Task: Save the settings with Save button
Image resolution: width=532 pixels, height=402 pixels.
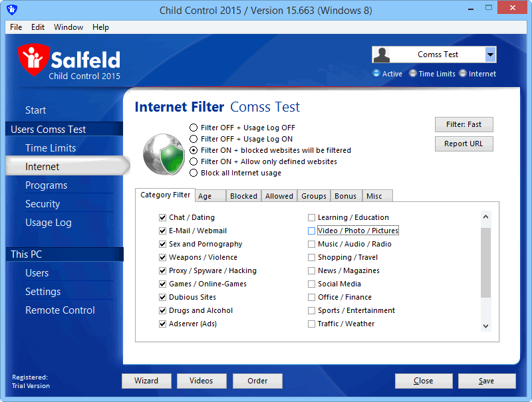Action: [487, 381]
